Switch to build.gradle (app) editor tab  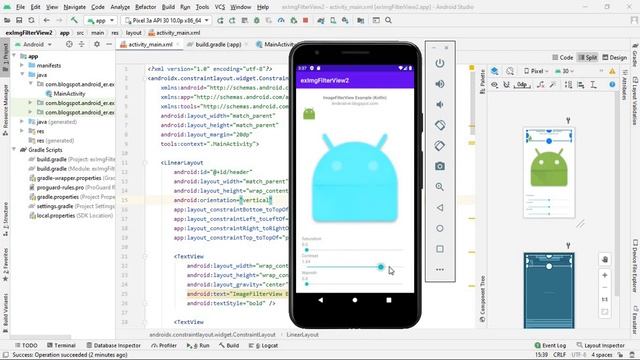point(218,44)
